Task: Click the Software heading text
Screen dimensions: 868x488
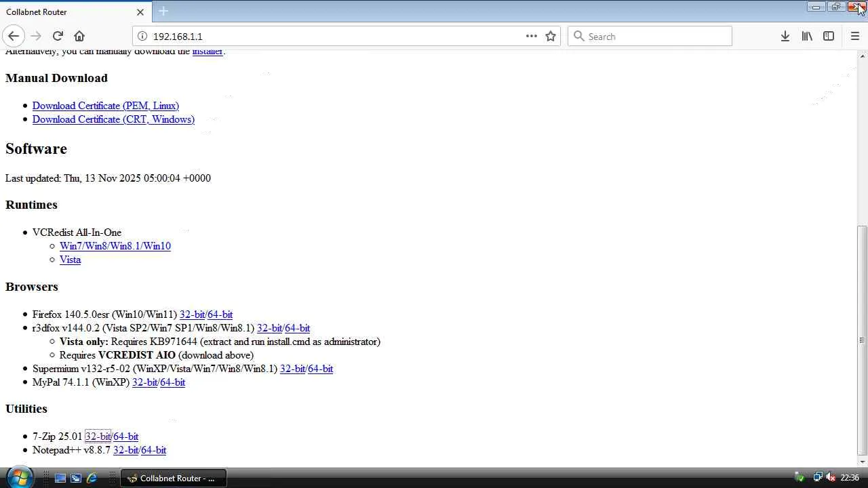Action: pos(36,148)
